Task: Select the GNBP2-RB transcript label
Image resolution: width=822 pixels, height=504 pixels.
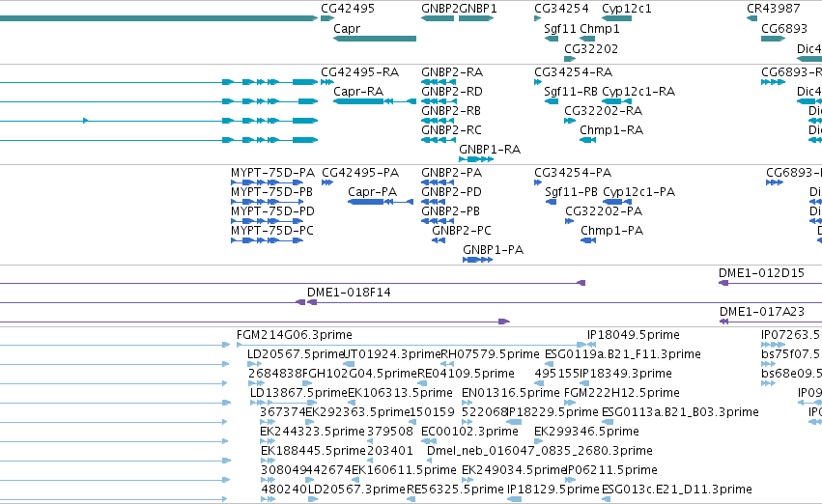Action: coord(451,110)
